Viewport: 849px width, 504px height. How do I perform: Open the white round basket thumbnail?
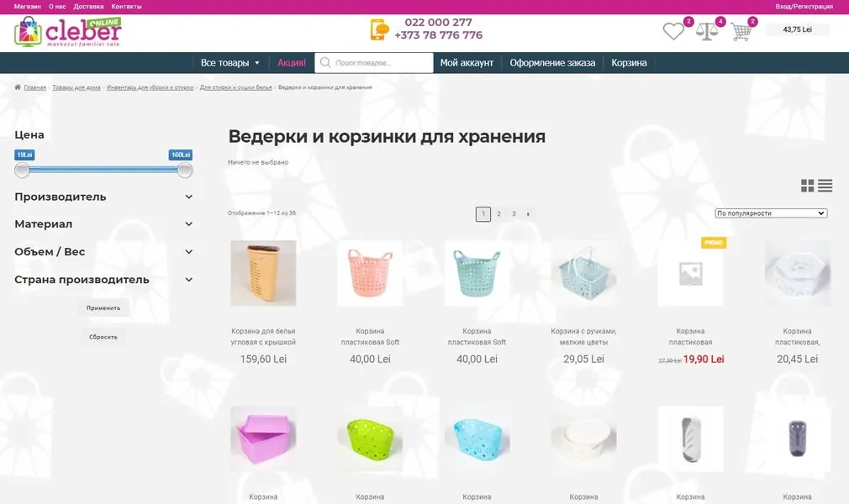pos(583,439)
